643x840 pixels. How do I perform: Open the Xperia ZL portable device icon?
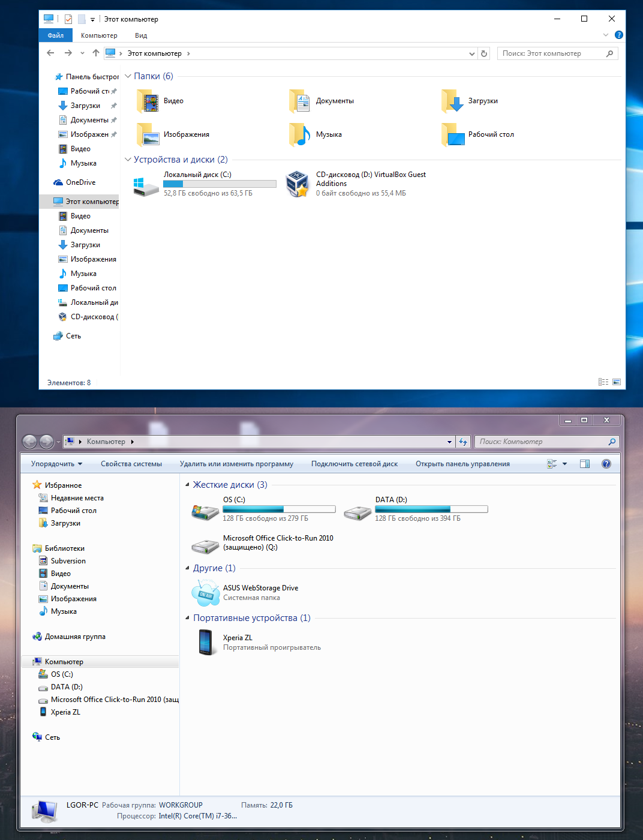(206, 642)
